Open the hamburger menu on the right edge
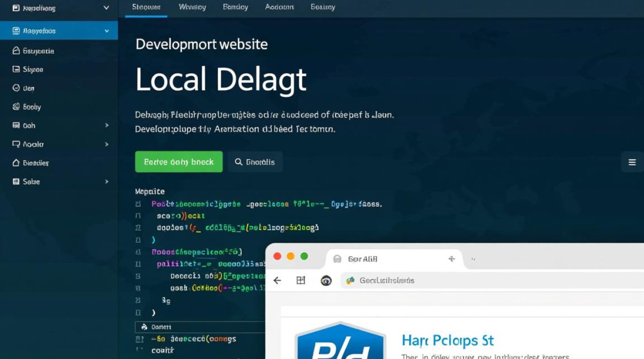Image resolution: width=644 pixels, height=359 pixels. [632, 162]
